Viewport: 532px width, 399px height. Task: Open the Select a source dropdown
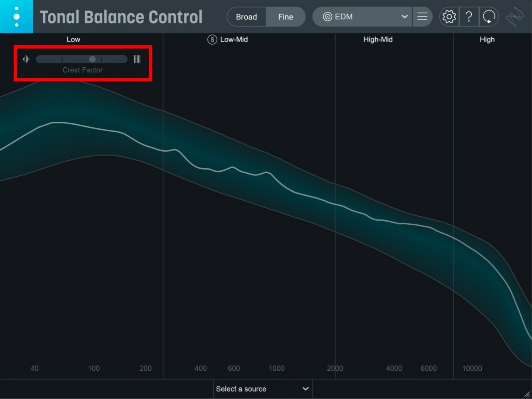pos(263,389)
